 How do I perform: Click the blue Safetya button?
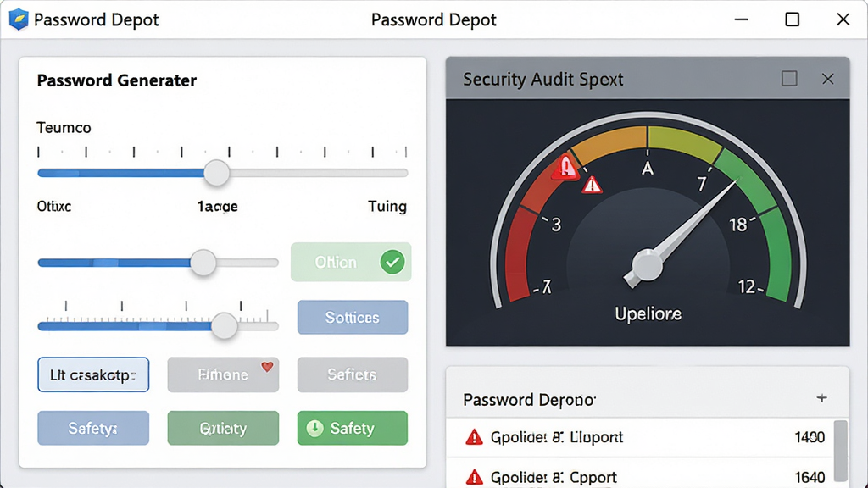coord(93,428)
